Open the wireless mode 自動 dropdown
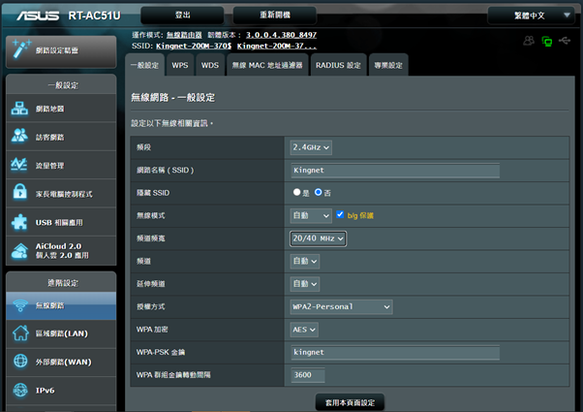 311,216
